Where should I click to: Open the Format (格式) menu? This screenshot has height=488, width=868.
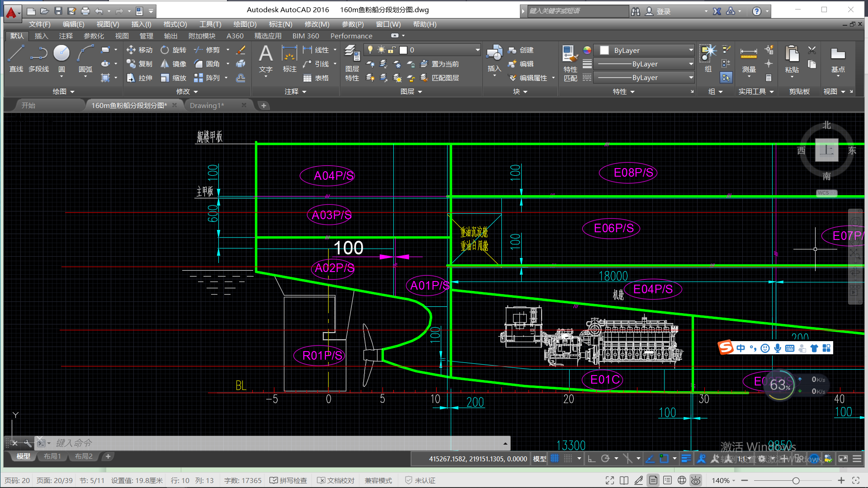pos(175,24)
